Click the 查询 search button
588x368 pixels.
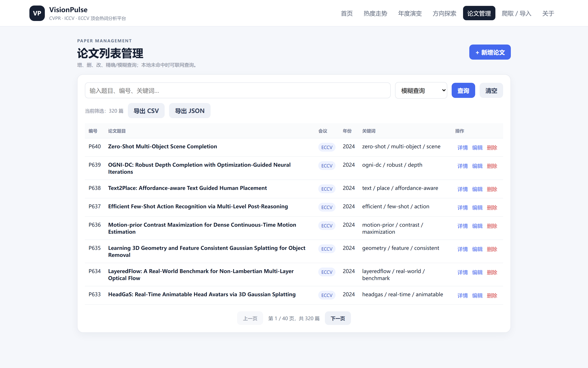coord(463,91)
